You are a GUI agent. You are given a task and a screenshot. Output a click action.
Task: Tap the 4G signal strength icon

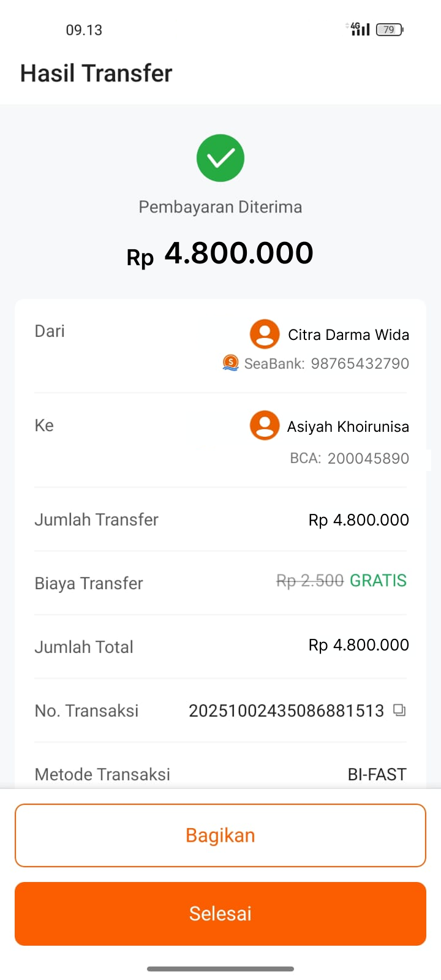(360, 29)
